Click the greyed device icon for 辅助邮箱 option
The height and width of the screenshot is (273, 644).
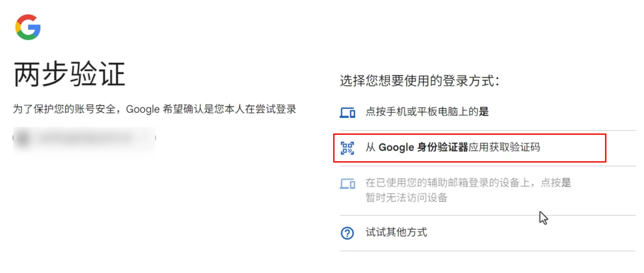click(x=347, y=184)
